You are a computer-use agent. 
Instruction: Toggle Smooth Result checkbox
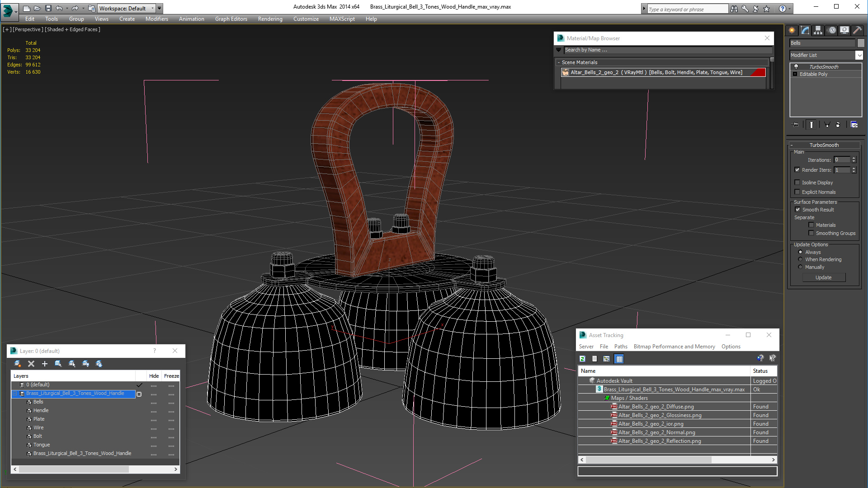pos(797,210)
